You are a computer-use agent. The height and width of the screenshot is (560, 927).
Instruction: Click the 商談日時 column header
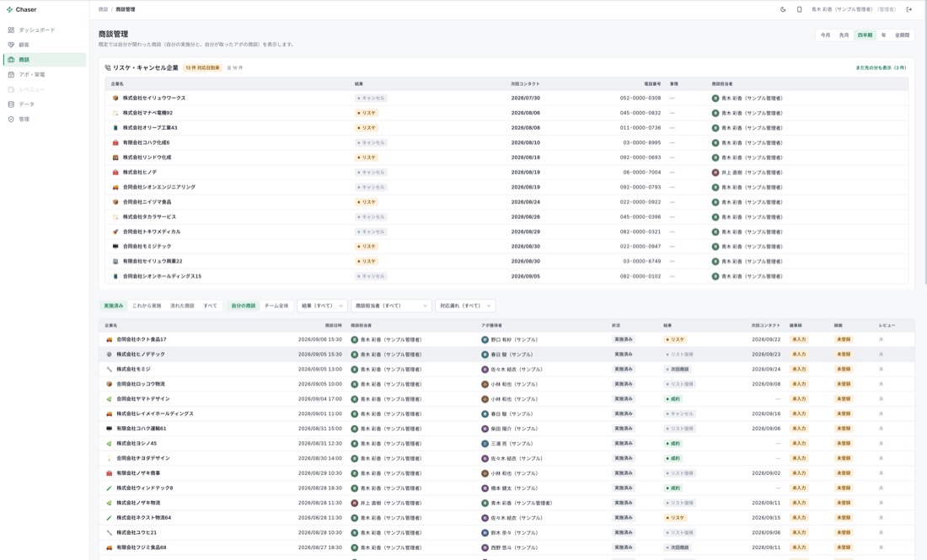(x=334, y=326)
